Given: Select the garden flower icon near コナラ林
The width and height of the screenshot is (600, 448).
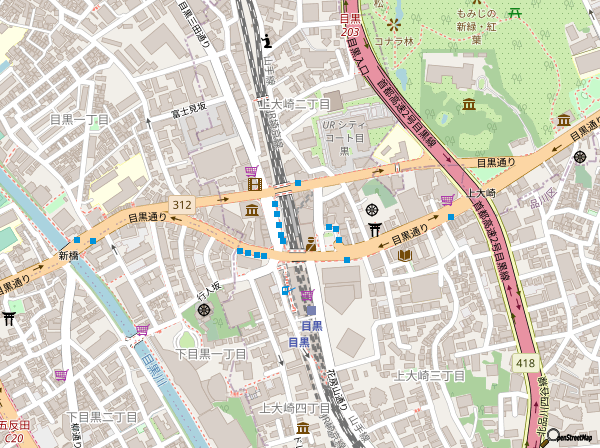Looking at the screenshot, I should click(x=394, y=26).
